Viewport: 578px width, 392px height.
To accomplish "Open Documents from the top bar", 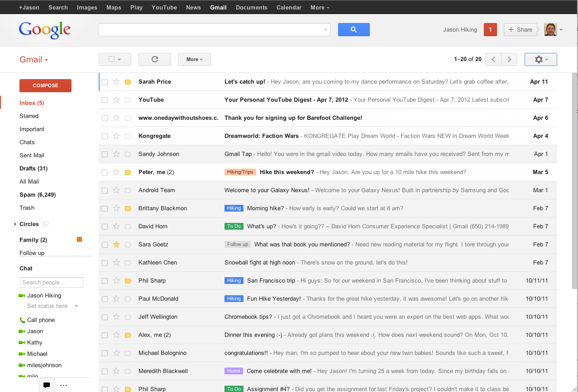I will click(x=252, y=7).
